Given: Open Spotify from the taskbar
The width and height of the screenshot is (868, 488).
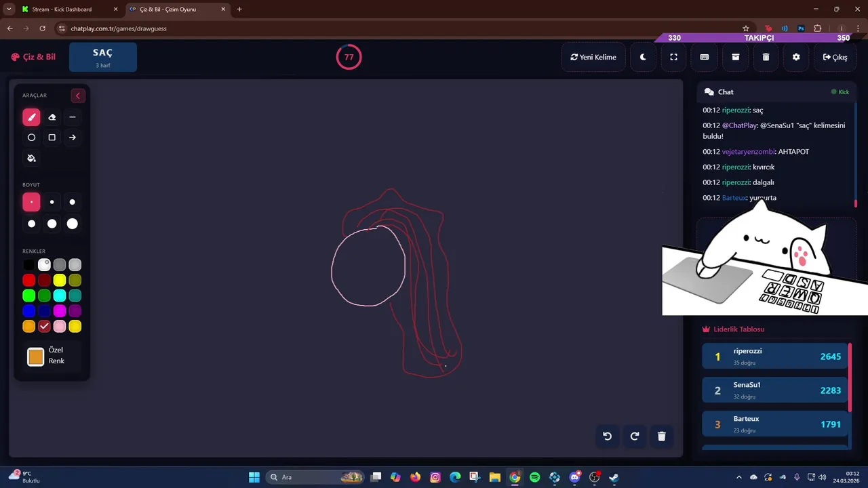Looking at the screenshot, I should click(x=534, y=477).
